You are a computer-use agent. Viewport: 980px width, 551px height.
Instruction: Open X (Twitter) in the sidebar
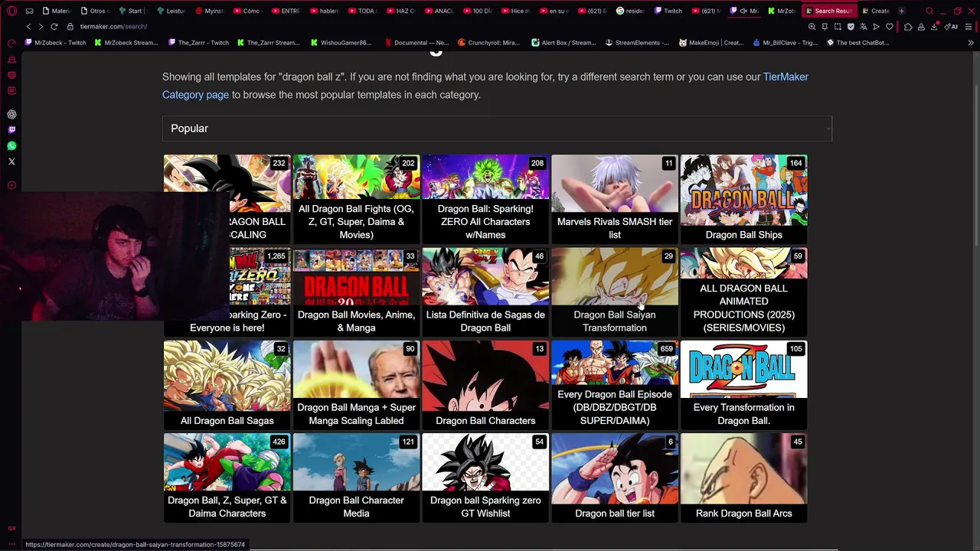pos(11,161)
